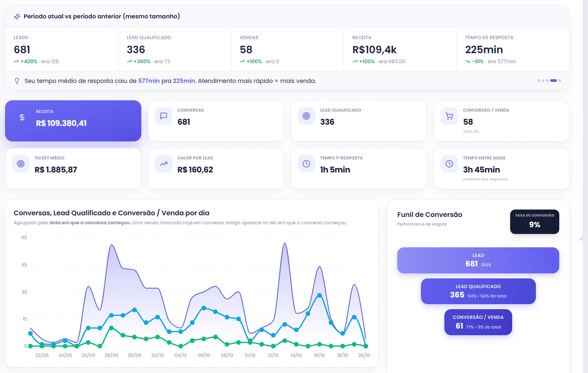The image size is (588, 373).
Task: Jump to the first insight carousel dot
Action: [539, 80]
